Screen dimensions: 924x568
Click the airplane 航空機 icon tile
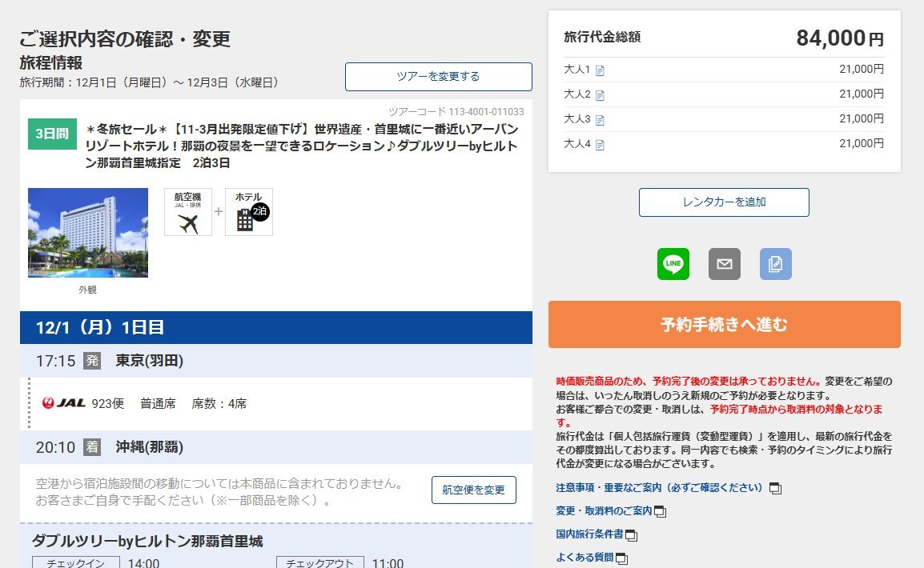pyautogui.click(x=188, y=212)
